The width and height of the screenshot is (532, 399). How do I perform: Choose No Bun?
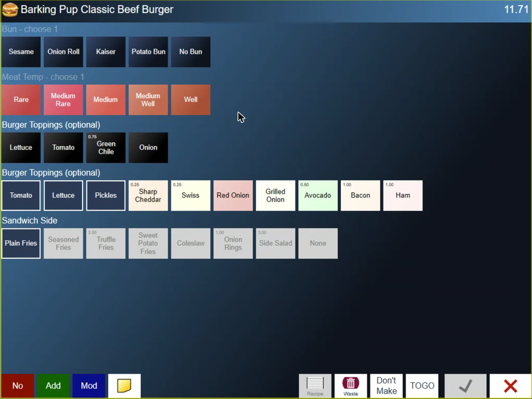pos(191,52)
